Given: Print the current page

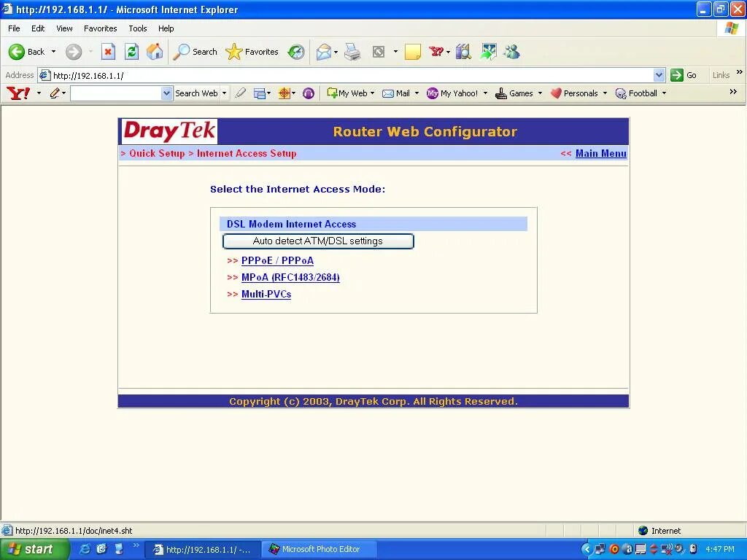Looking at the screenshot, I should coord(352,52).
